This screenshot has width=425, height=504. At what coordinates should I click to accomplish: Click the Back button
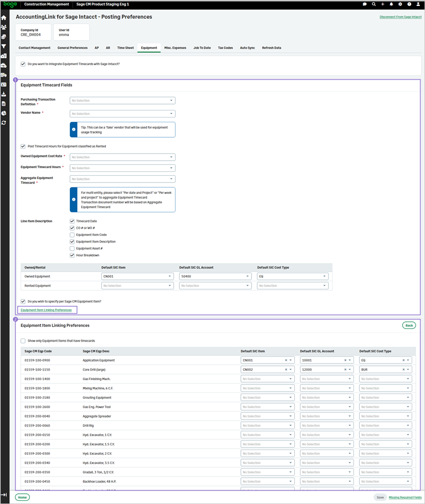coord(409,326)
